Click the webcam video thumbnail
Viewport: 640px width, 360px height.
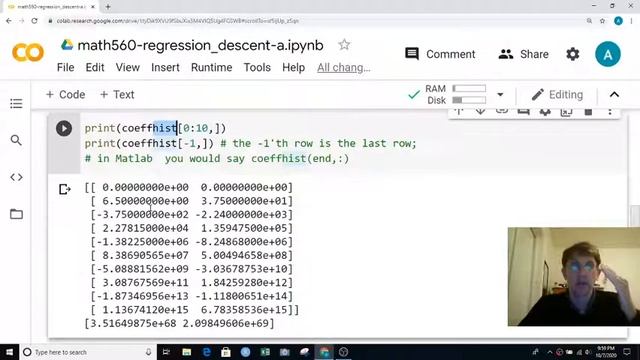(x=574, y=277)
